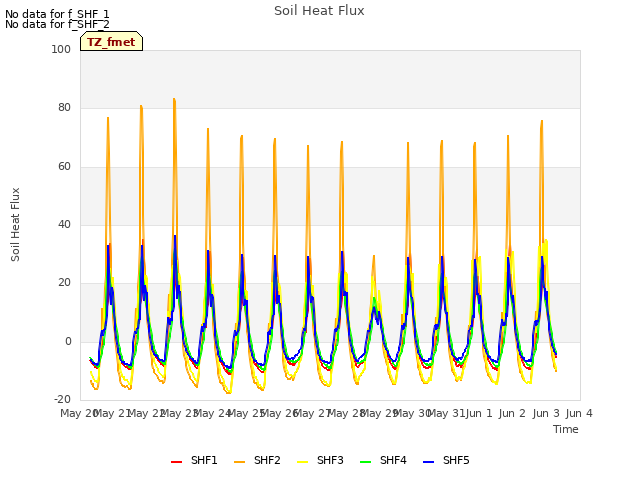Click the Jun 4 x-axis tick label
The image size is (640, 480).
pos(579,413)
